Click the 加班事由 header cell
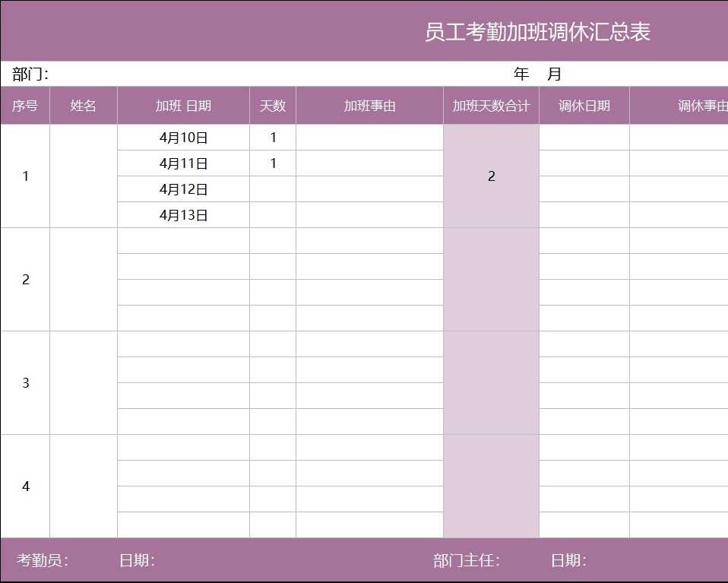Image resolution: width=728 pixels, height=583 pixels. pyautogui.click(x=369, y=106)
